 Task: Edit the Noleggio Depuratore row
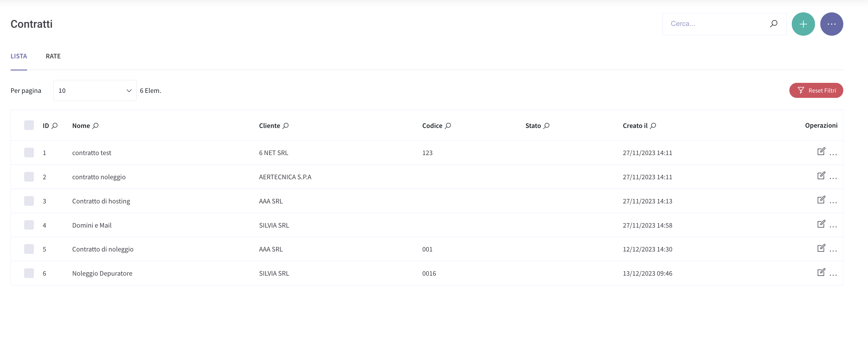click(821, 272)
